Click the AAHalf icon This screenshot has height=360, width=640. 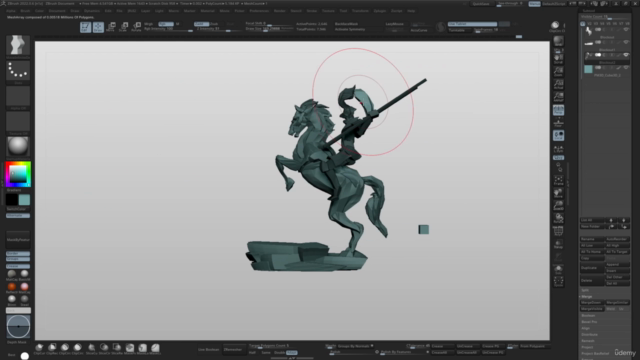click(x=558, y=97)
